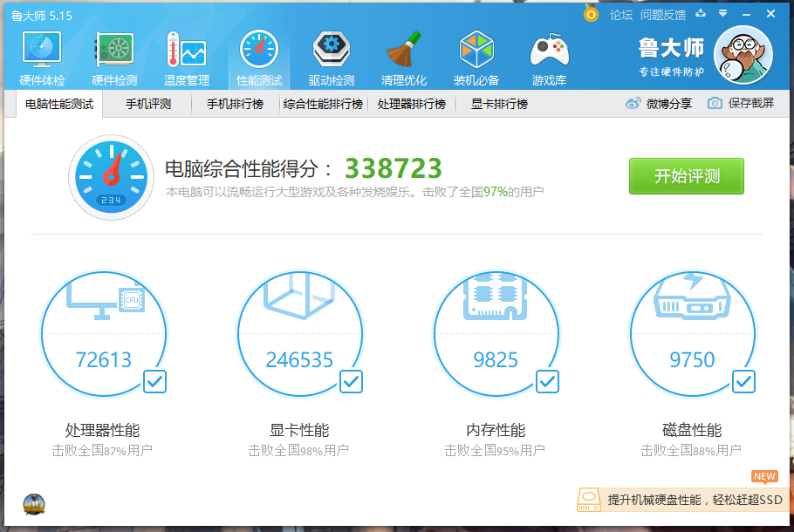Image resolution: width=794 pixels, height=532 pixels.
Task: Click the 微博分享 Weibo icon
Action: tap(633, 104)
